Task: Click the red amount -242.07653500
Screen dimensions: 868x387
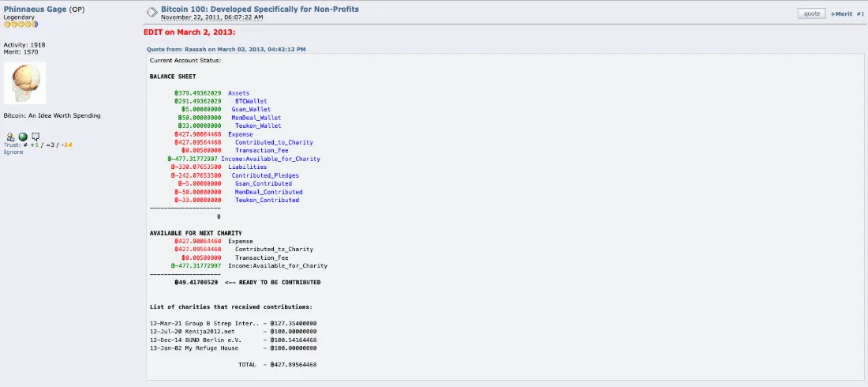Action: (196, 175)
